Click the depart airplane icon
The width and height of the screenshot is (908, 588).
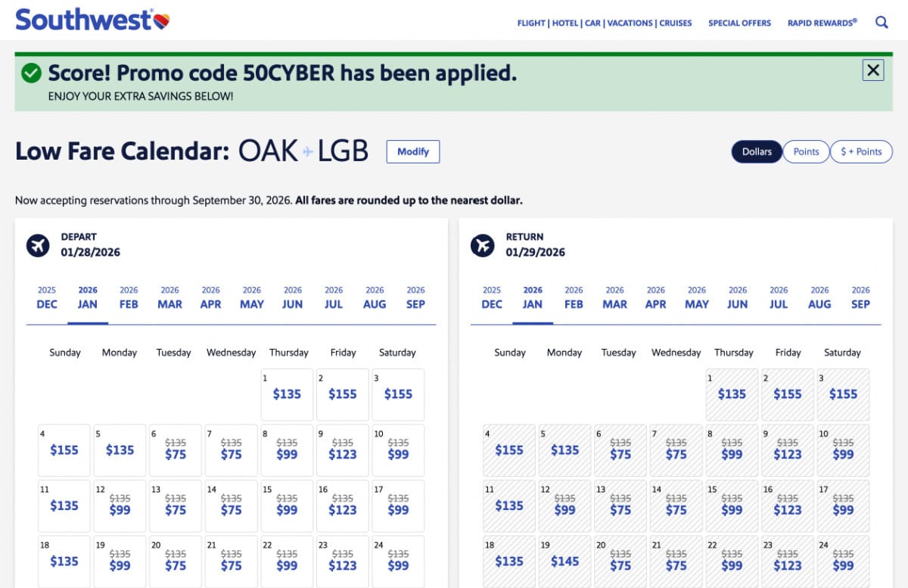37,245
